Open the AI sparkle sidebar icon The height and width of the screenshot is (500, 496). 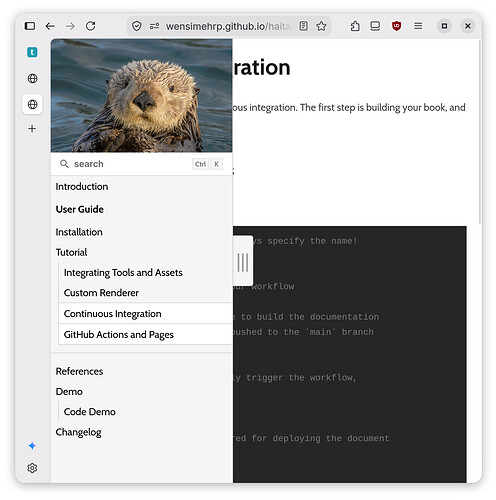(32, 446)
